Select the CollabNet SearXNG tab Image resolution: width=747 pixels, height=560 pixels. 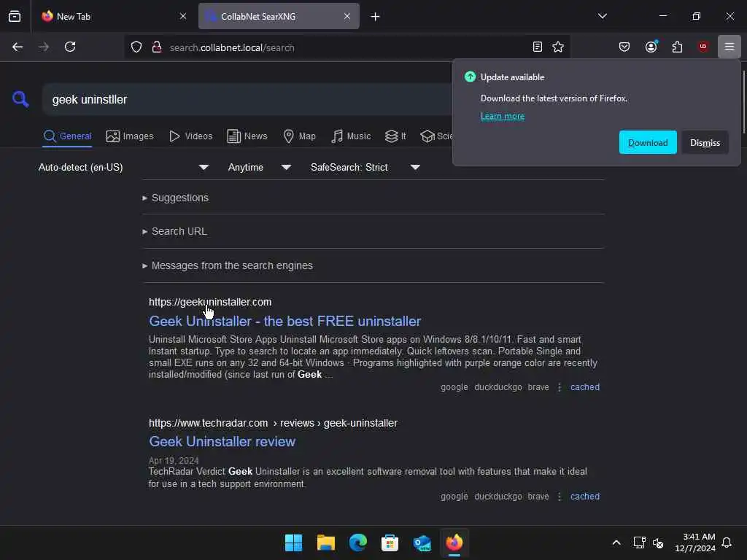tap(279, 16)
